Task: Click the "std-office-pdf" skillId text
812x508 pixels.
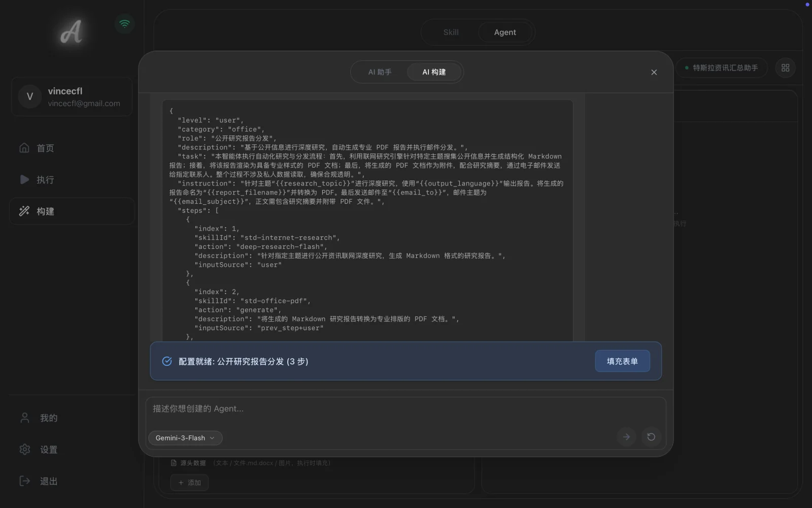Action: click(273, 301)
